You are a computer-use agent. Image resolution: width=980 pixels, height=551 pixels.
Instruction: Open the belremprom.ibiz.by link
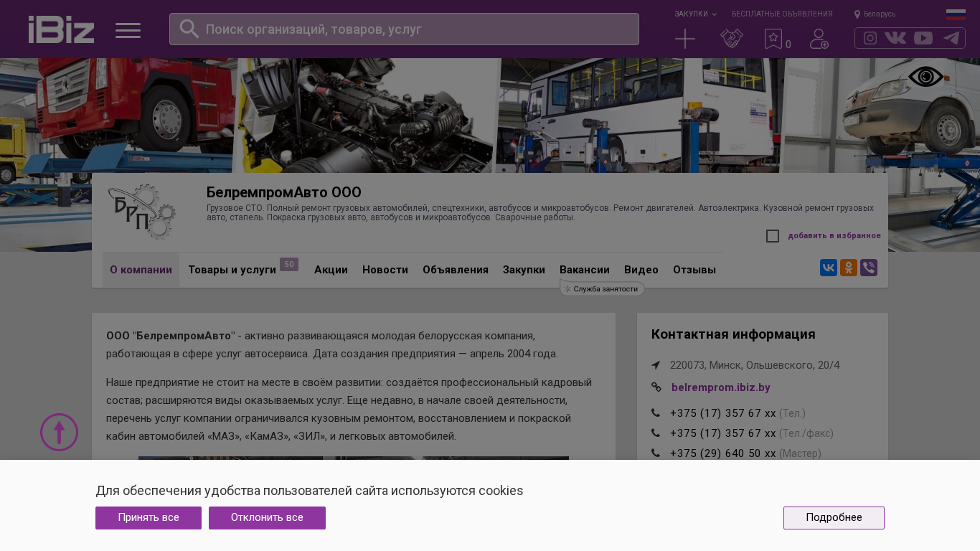pyautogui.click(x=720, y=387)
